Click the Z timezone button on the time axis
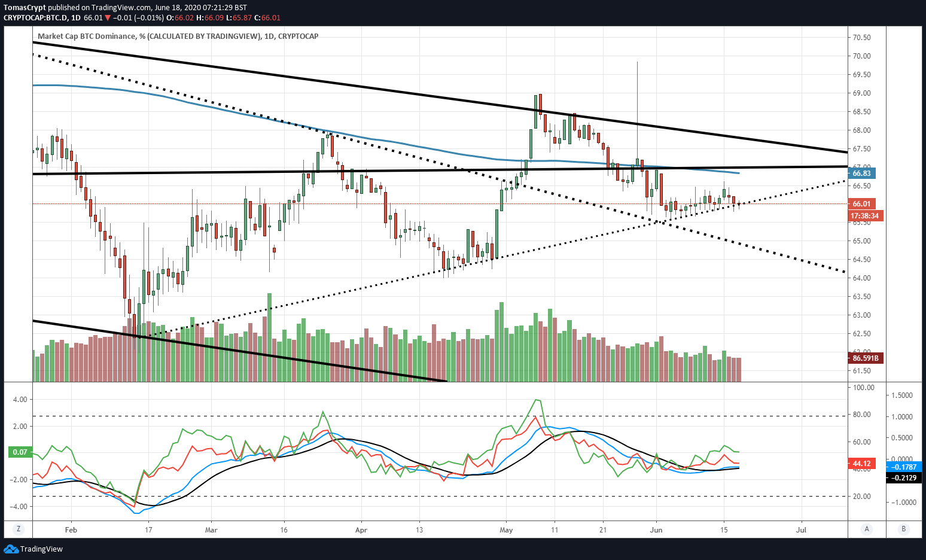The image size is (926, 560). (19, 529)
